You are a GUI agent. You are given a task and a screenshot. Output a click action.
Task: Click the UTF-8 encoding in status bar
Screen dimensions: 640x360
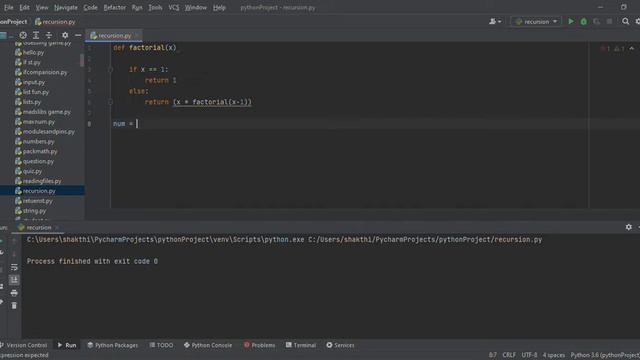coord(529,355)
